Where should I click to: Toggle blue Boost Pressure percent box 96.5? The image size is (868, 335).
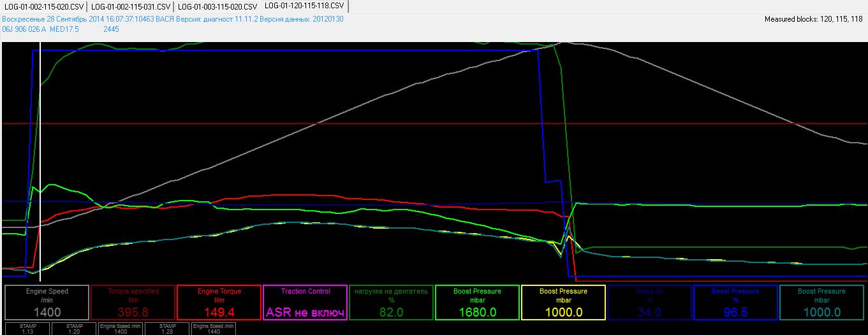(x=735, y=302)
